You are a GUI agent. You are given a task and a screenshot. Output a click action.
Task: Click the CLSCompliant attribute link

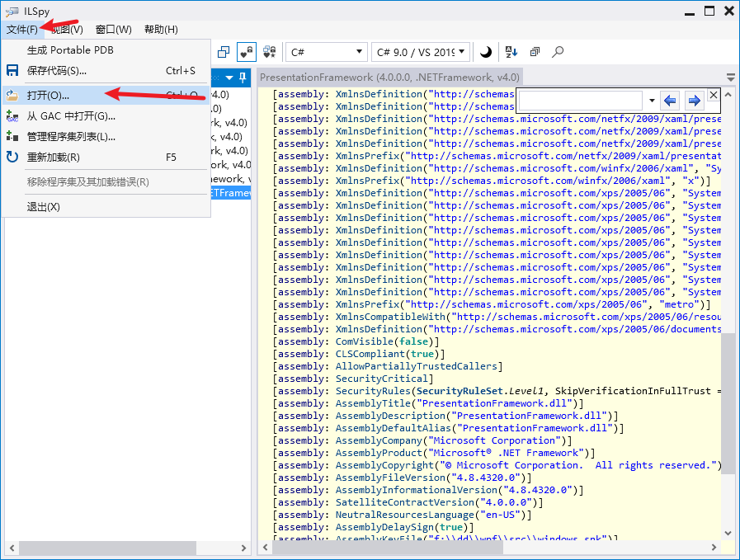coord(370,354)
